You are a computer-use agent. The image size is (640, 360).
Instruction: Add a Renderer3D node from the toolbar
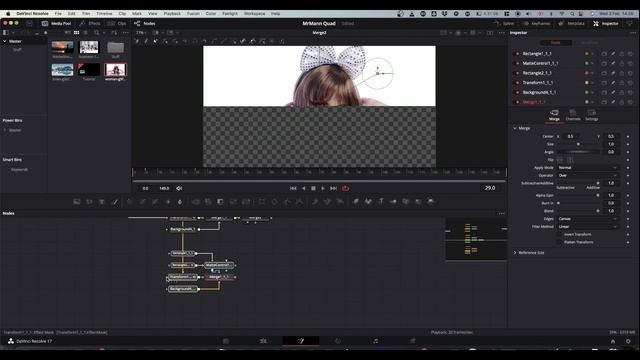pos(431,202)
